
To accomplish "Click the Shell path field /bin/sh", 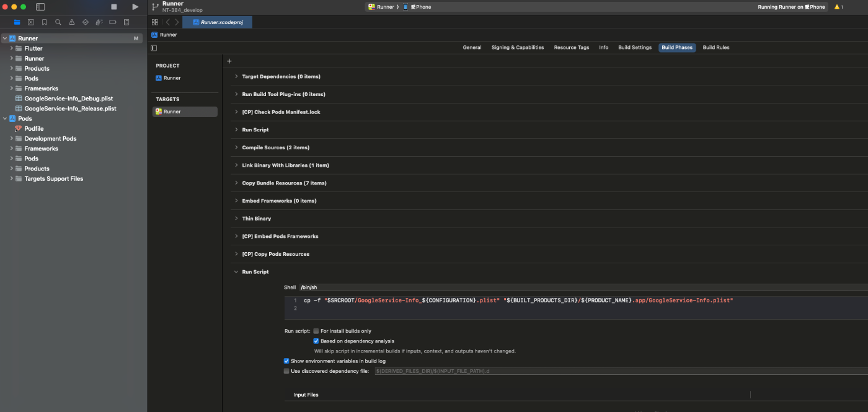I will point(583,287).
